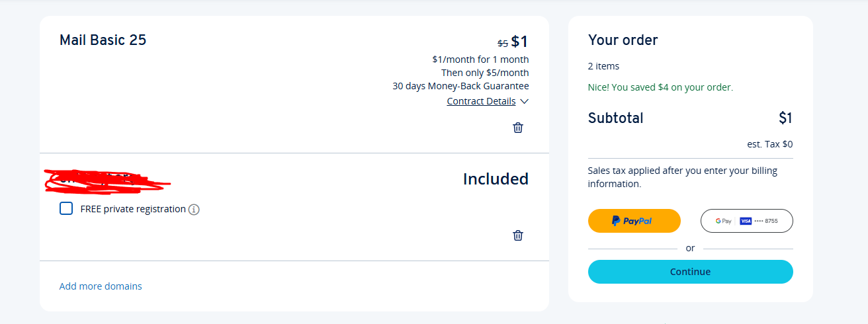The height and width of the screenshot is (324, 868).
Task: Click the green savings message in order summary
Action: click(x=660, y=87)
